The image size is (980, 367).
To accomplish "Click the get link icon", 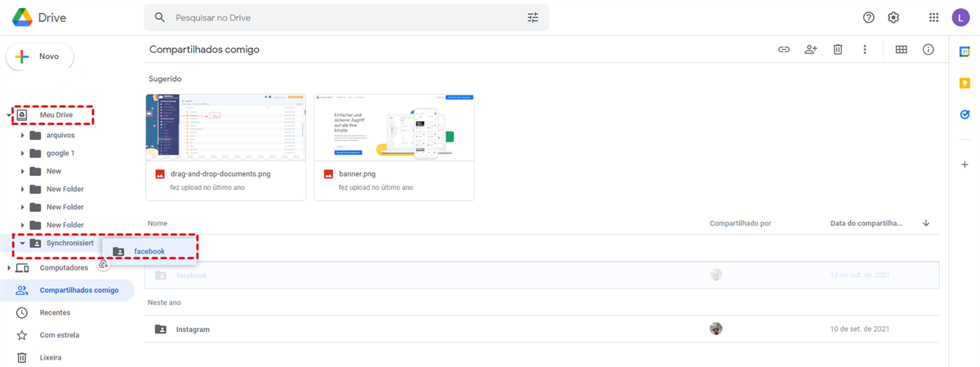I will [x=784, y=50].
